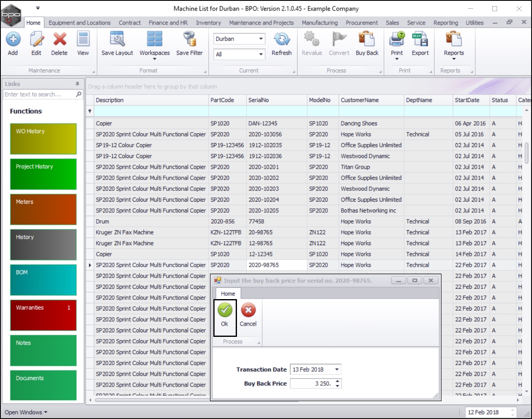The image size is (532, 419).
Task: Expand the All filter dropdown
Action: coord(261,54)
